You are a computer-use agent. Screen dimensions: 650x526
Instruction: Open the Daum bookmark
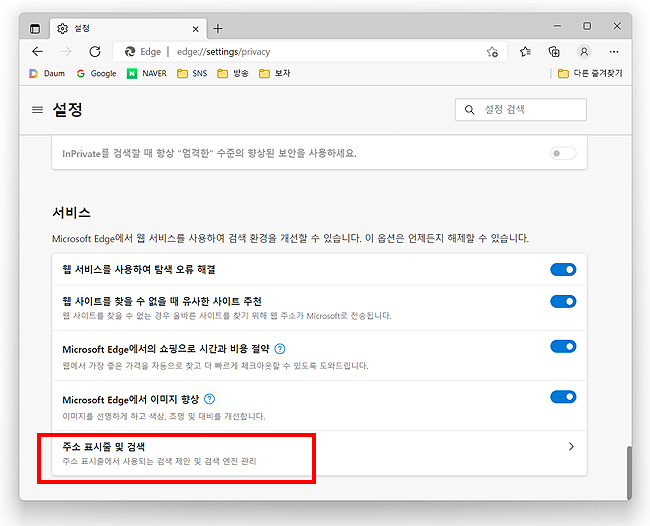47,73
